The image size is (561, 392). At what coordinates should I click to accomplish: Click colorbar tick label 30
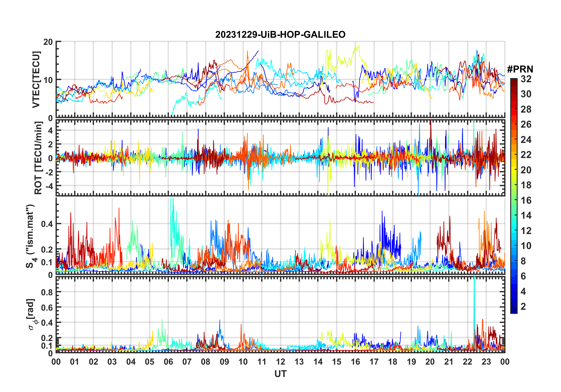coord(526,94)
